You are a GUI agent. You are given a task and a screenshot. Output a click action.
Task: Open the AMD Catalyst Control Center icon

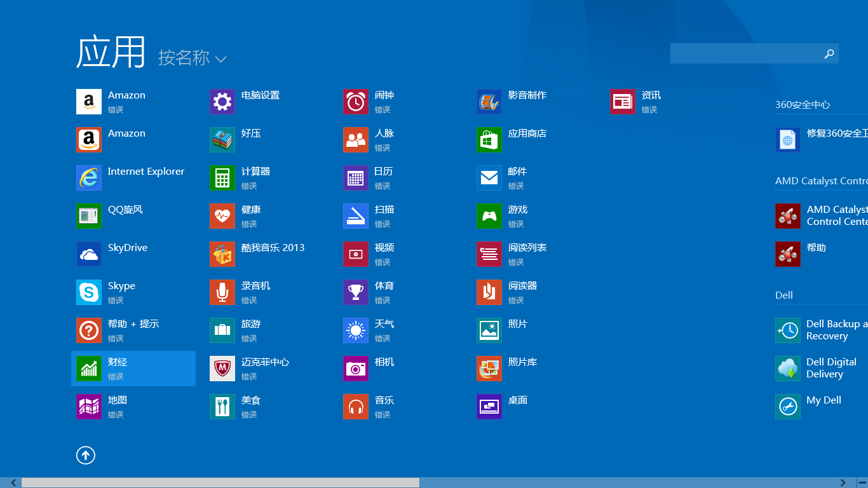click(788, 216)
